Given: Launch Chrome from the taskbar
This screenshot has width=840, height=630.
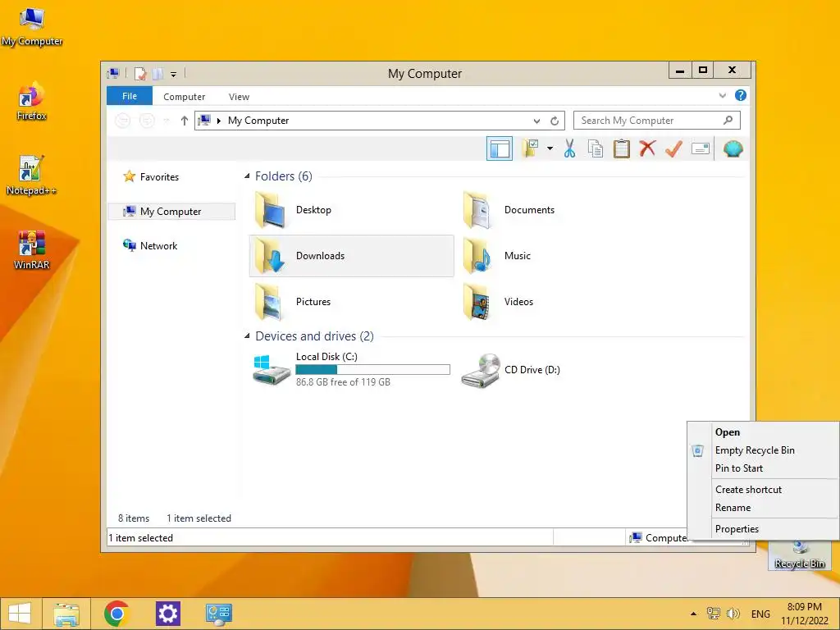Looking at the screenshot, I should point(116,614).
